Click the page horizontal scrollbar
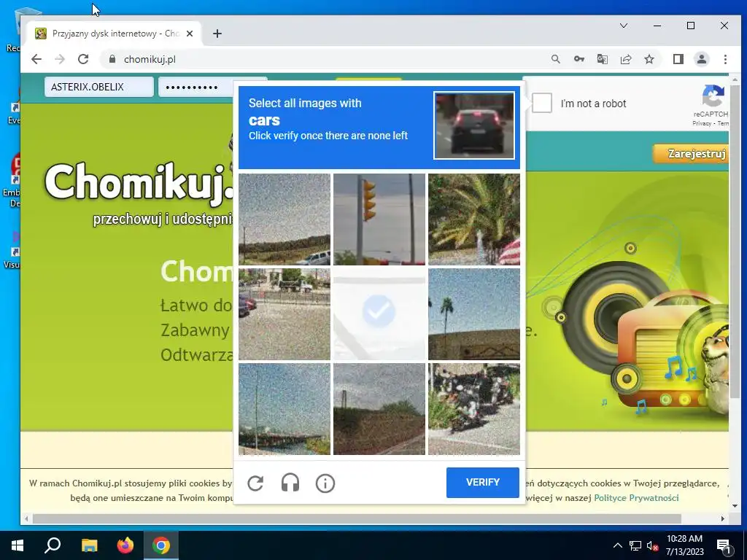The image size is (747, 560). (x=357, y=518)
